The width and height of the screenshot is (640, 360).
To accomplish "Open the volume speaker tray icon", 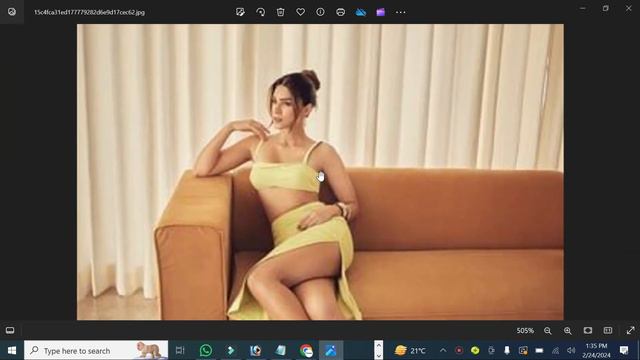I will pos(571,350).
